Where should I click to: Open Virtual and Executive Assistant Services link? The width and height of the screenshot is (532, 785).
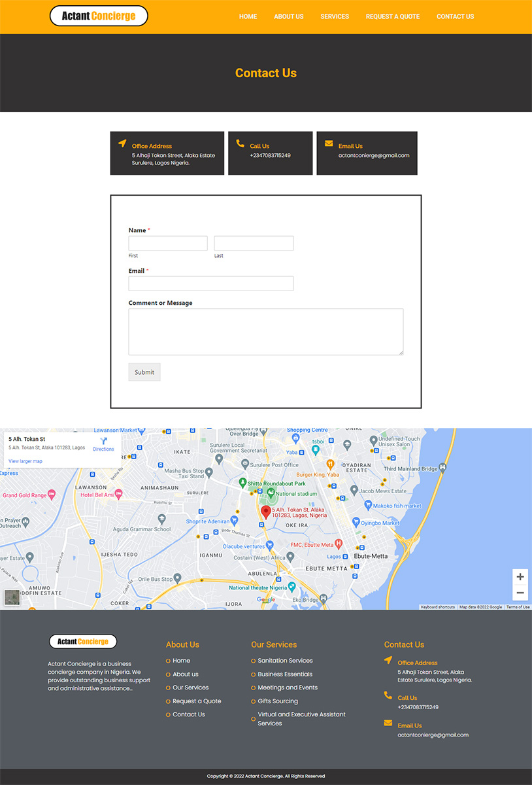(x=302, y=719)
